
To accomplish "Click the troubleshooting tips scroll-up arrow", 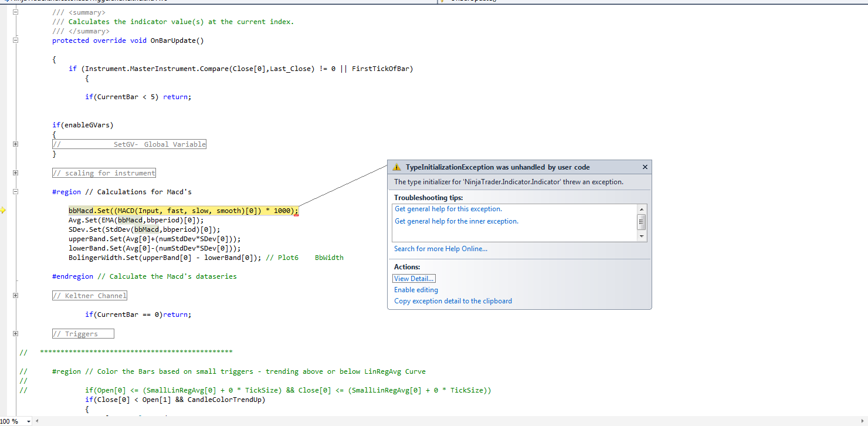I will tap(642, 209).
